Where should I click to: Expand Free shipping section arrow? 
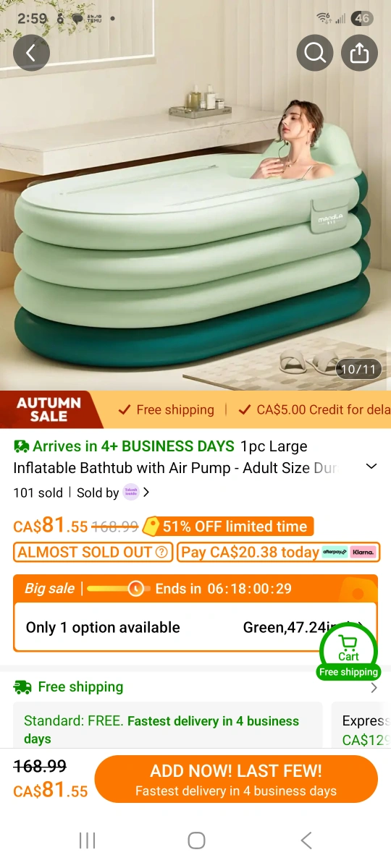(x=374, y=688)
